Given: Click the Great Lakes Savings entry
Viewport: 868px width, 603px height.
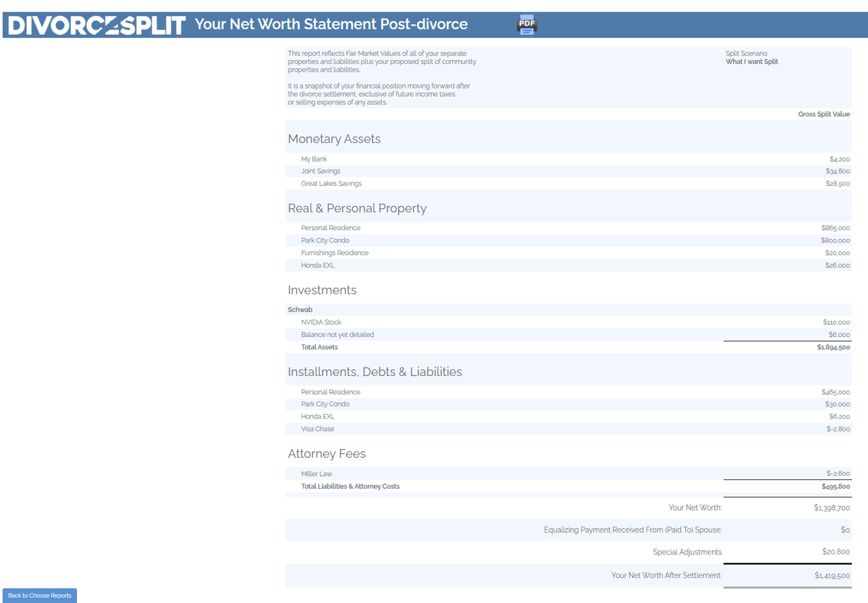Looking at the screenshot, I should point(331,184).
